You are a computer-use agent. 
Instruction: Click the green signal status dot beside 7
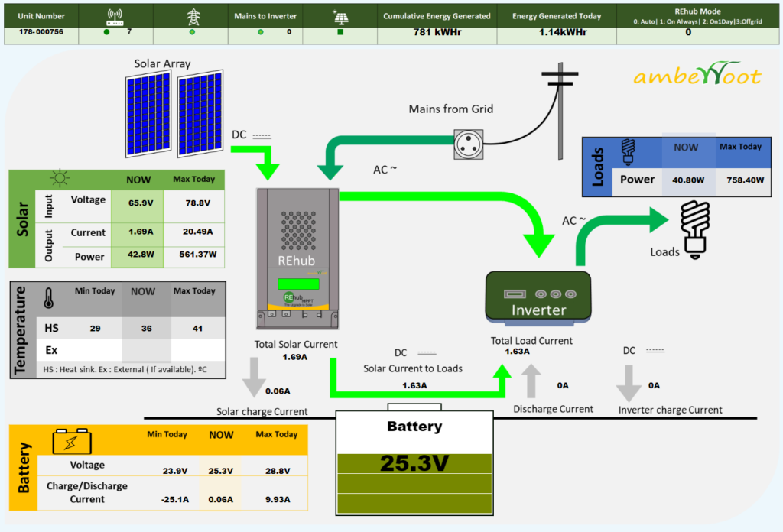click(106, 32)
